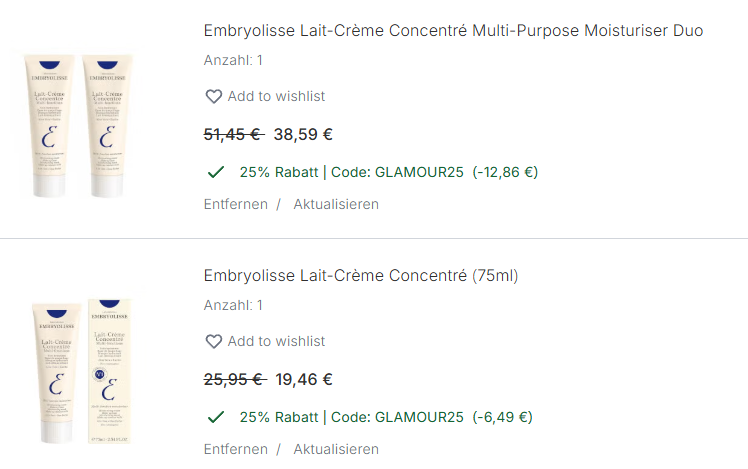This screenshot has height=469, width=748.
Task: Open Embryolisse Lait-Crème Concentré (75ml) title link
Action: pyautogui.click(x=361, y=276)
